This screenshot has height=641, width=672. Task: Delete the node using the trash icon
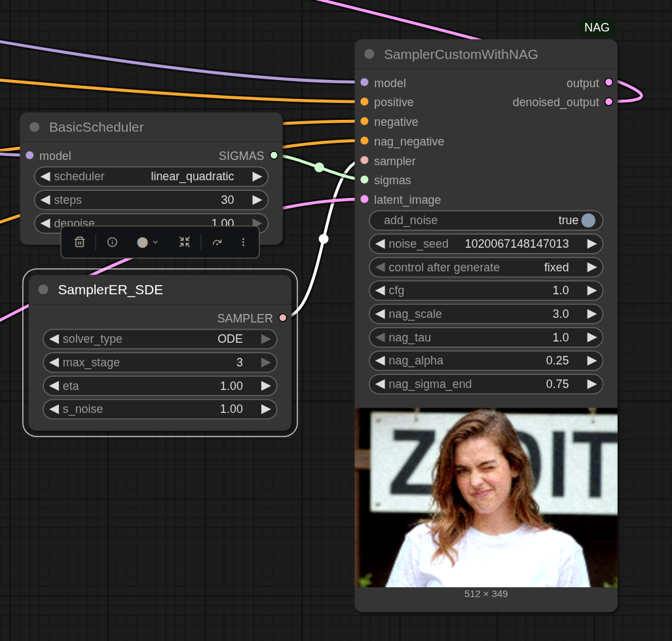[x=79, y=243]
